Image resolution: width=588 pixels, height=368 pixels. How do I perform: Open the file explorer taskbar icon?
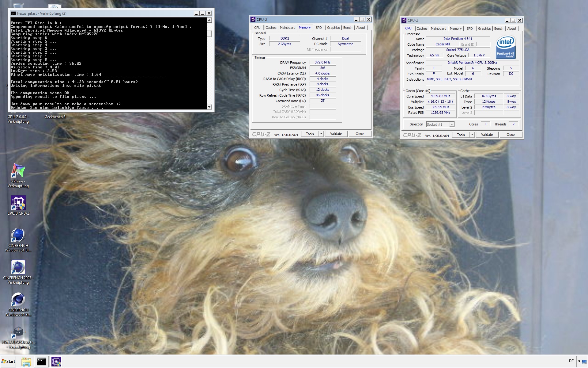pyautogui.click(x=26, y=362)
